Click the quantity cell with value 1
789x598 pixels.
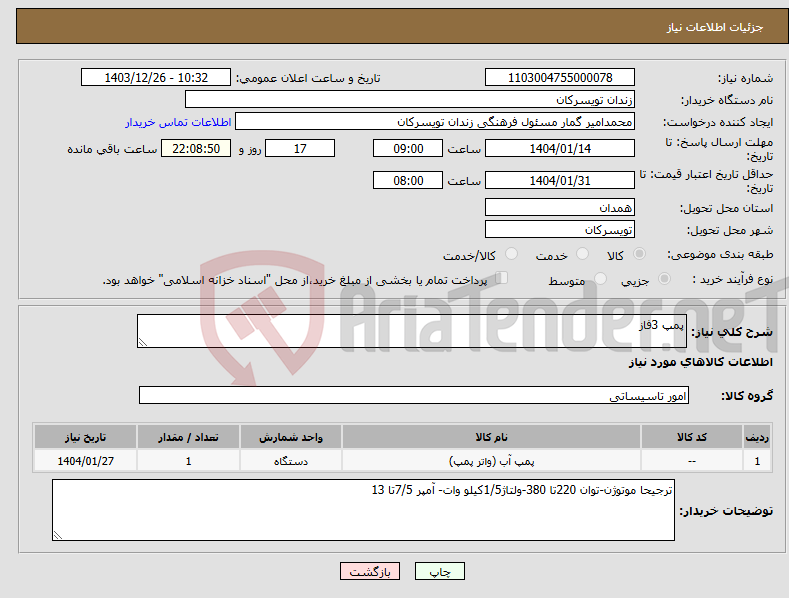pos(188,461)
